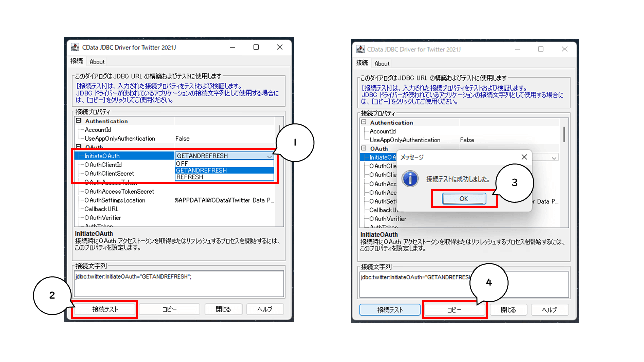Switch to the About tab in right window
Screen dimensions: 644x362
382,64
